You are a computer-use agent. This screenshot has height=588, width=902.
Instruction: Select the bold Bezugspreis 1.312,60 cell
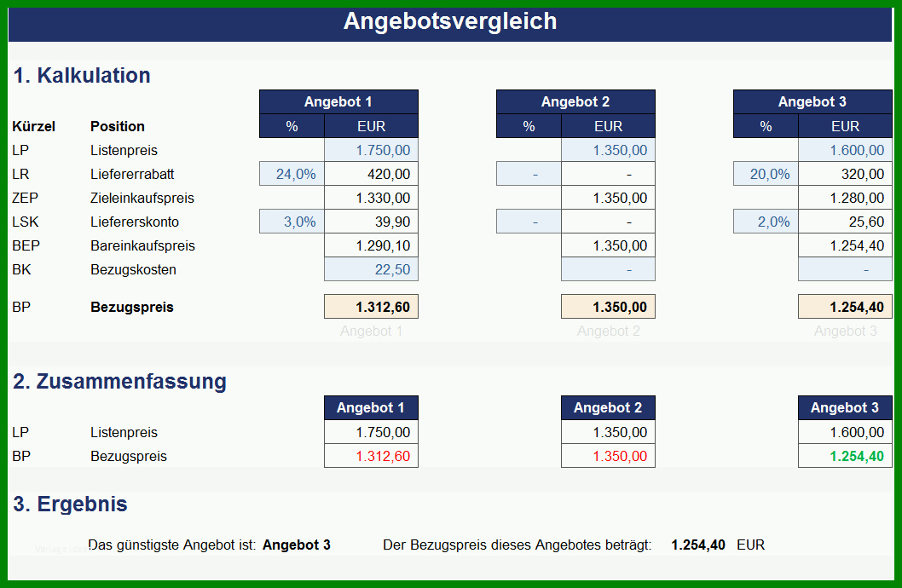[371, 307]
